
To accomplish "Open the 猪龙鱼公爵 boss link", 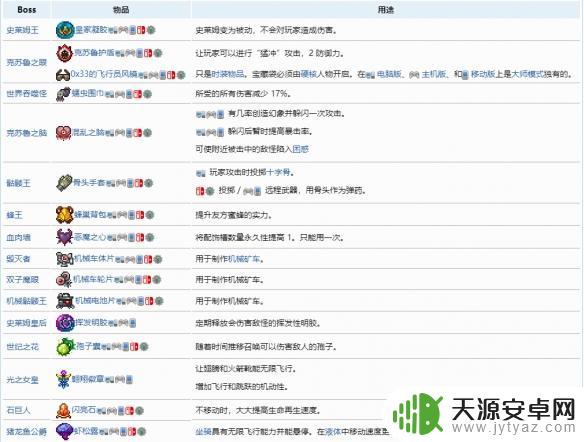I will (26, 432).
